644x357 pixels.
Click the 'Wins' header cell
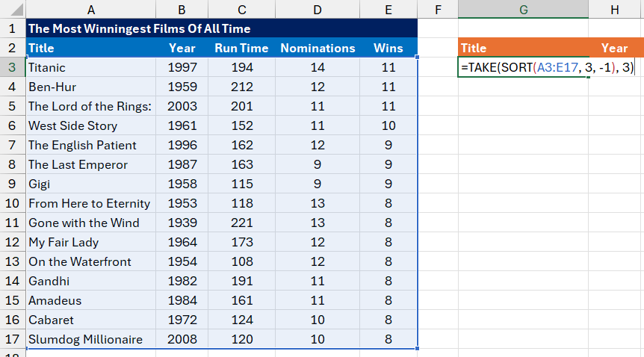coord(388,48)
